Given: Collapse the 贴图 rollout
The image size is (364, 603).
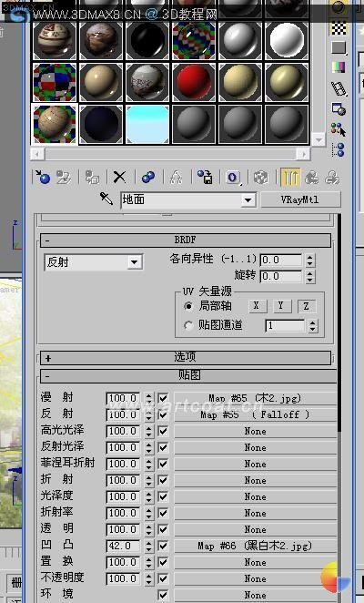Looking at the screenshot, I should [188, 375].
